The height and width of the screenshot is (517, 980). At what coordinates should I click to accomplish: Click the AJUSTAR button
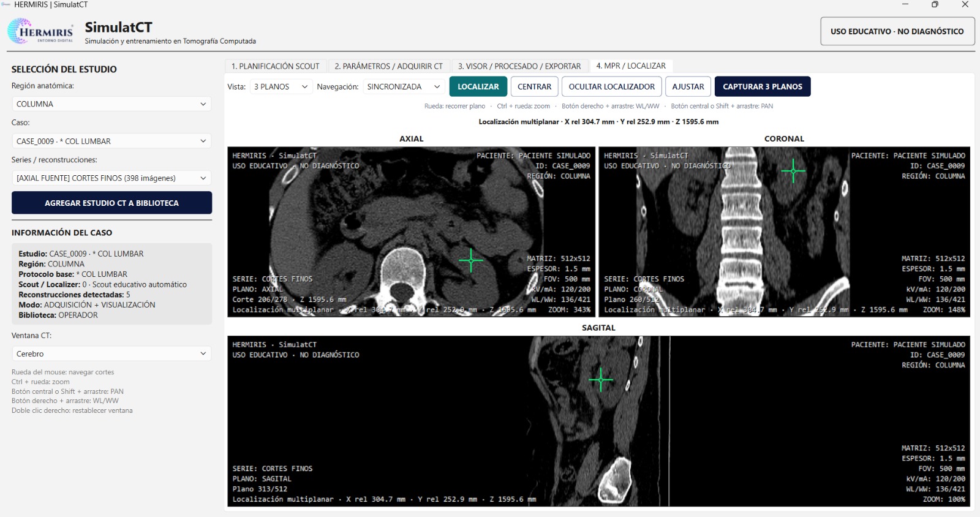click(x=688, y=87)
